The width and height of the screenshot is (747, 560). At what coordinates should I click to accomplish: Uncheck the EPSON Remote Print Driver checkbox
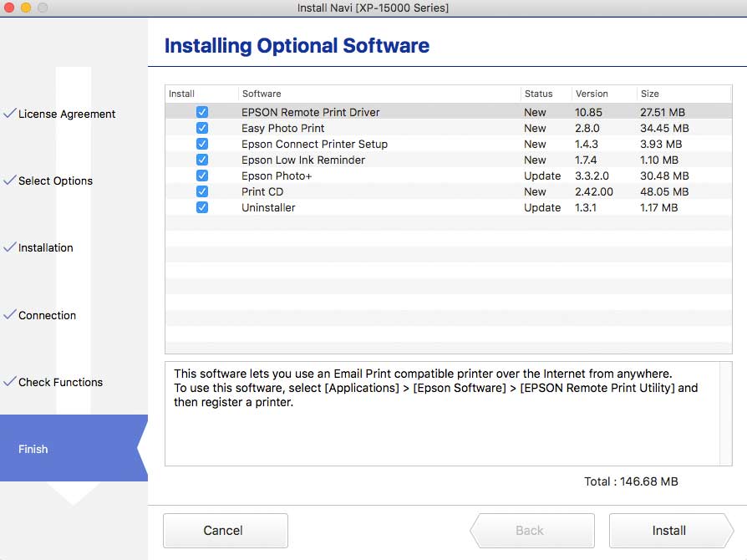pos(202,112)
